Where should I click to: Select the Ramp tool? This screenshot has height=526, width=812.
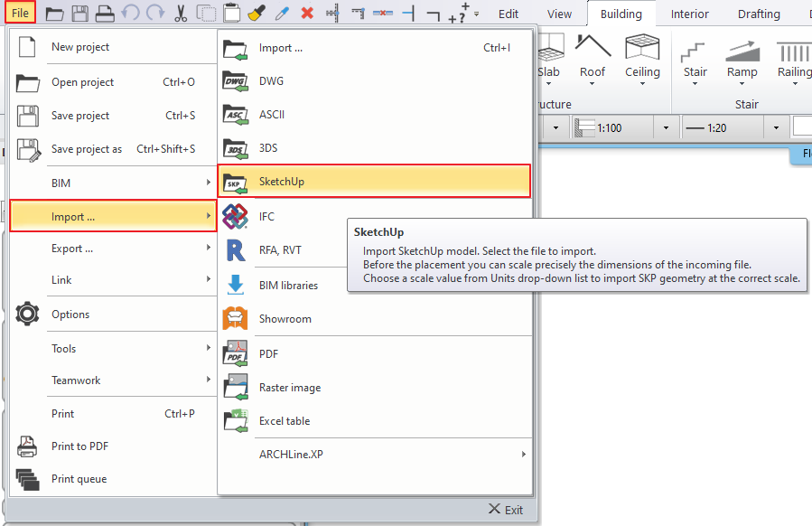point(742,61)
